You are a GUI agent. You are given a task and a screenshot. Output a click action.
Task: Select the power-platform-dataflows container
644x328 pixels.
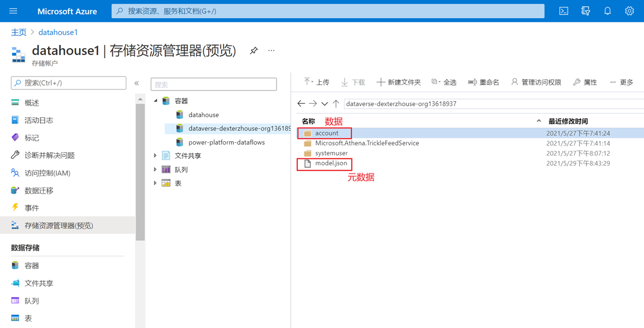[x=226, y=142]
